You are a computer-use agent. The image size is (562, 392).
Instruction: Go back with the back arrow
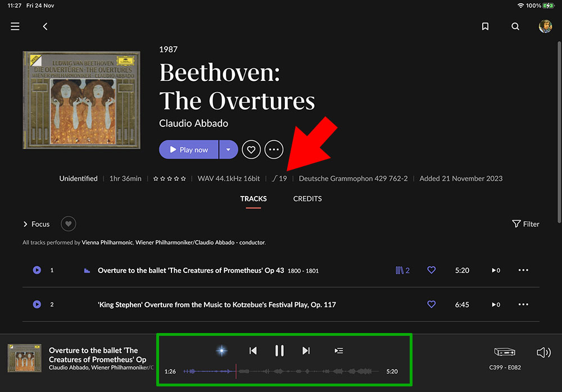tap(46, 26)
